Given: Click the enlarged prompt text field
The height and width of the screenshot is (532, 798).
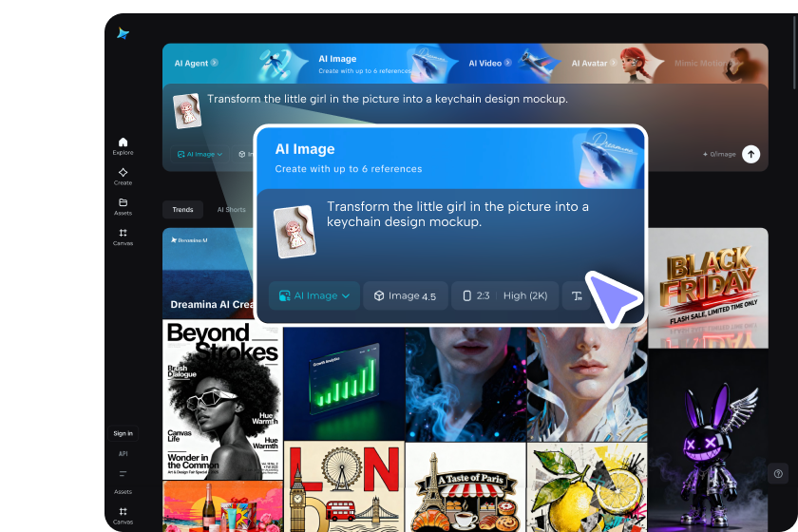Looking at the screenshot, I should pos(458,215).
